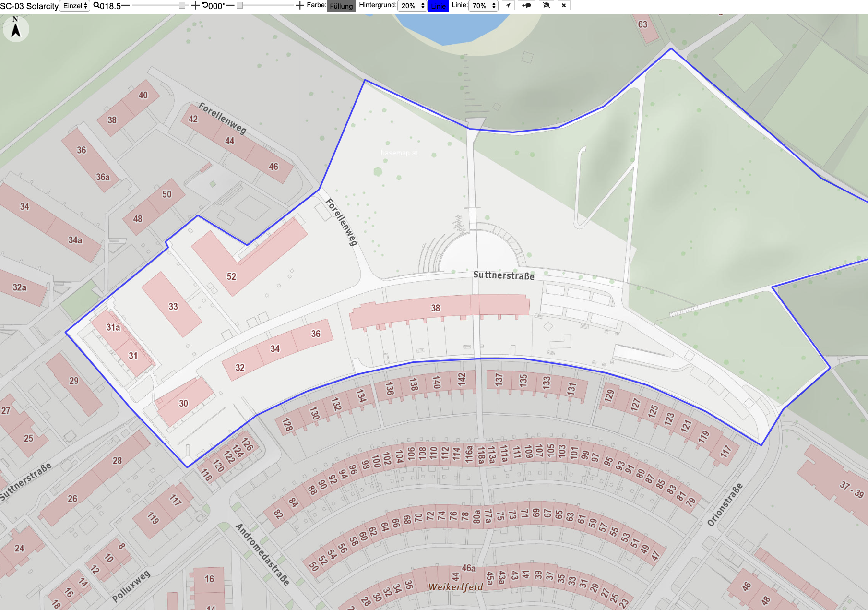Click the Füllung color swatch
This screenshot has width=868, height=610.
341,6
